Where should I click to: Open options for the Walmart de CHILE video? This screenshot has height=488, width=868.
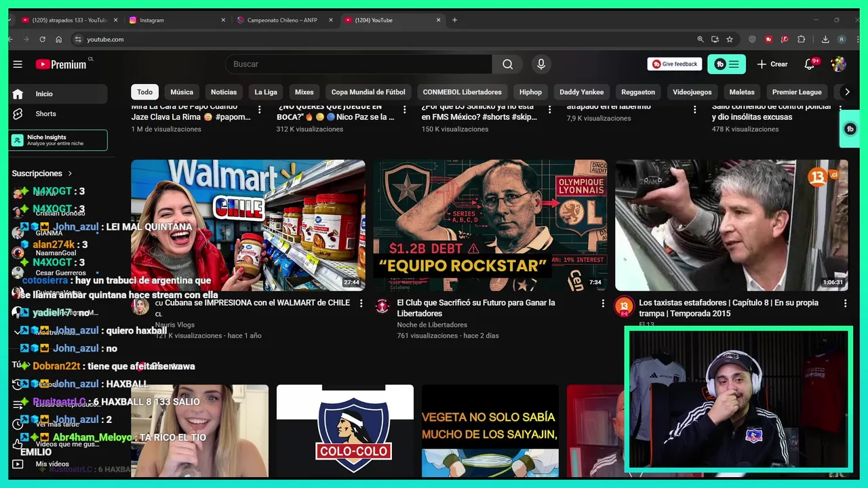coord(361,304)
